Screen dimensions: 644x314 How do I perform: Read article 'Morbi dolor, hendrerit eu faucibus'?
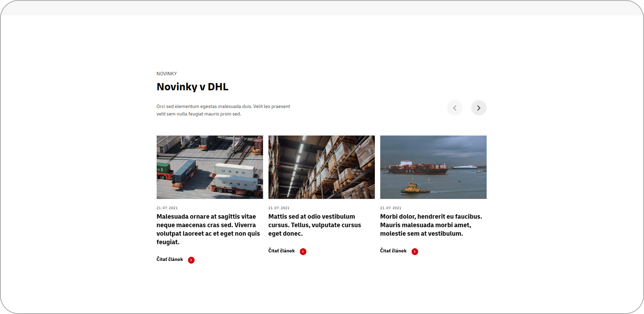pyautogui.click(x=431, y=225)
